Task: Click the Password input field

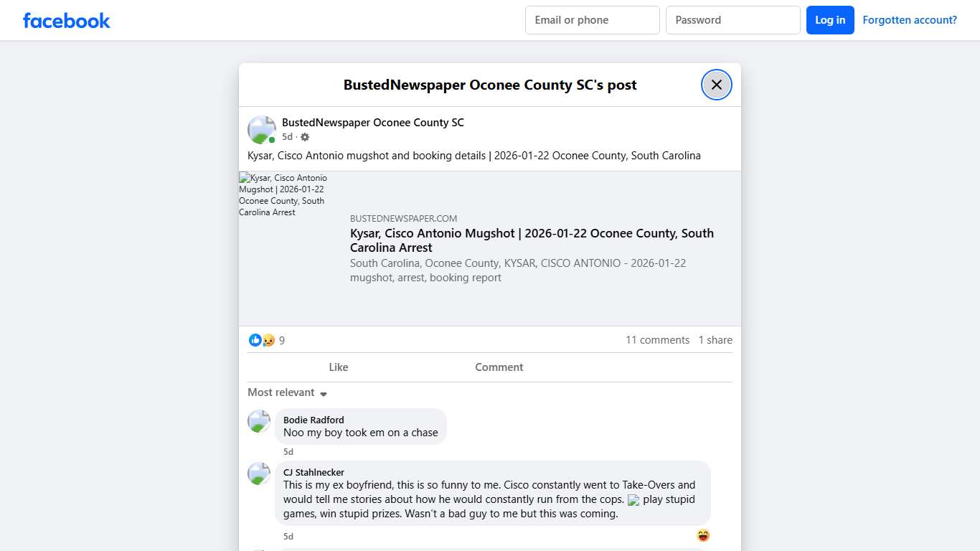Action: (732, 20)
